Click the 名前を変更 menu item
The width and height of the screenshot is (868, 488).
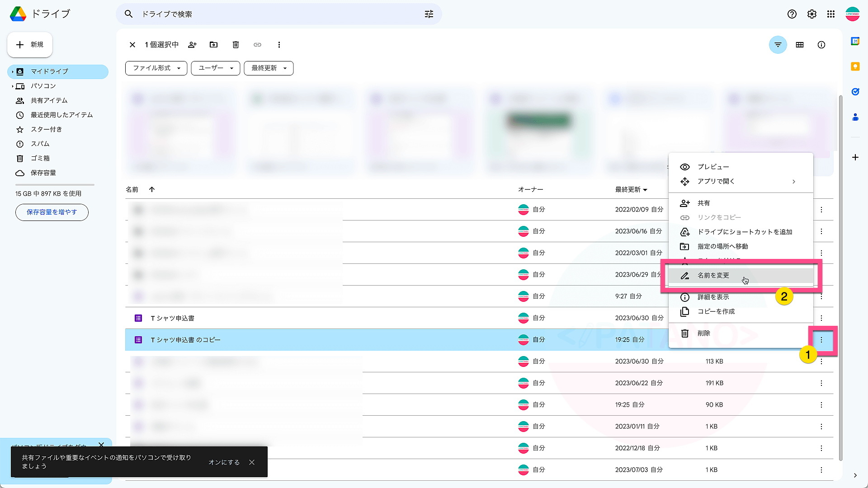pos(713,275)
